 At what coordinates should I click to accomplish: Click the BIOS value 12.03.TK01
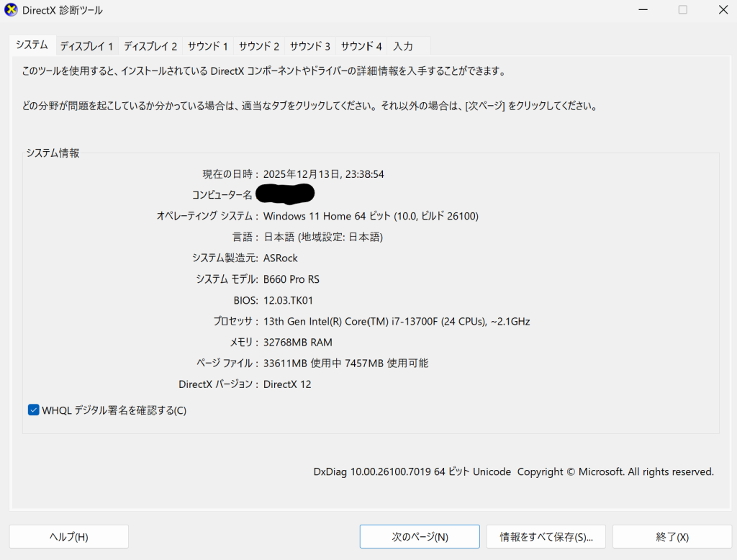[x=288, y=300]
